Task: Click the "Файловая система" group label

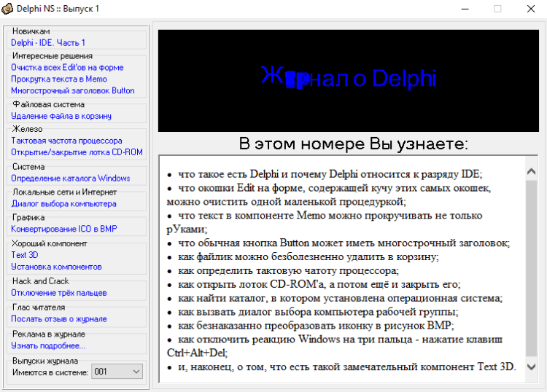Action: tap(48, 104)
